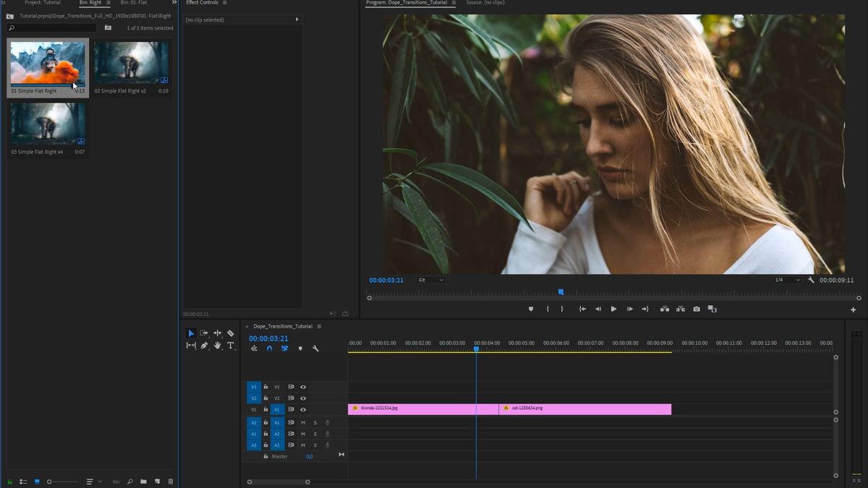Select the Pen tool
This screenshot has width=868, height=488.
click(x=204, y=346)
